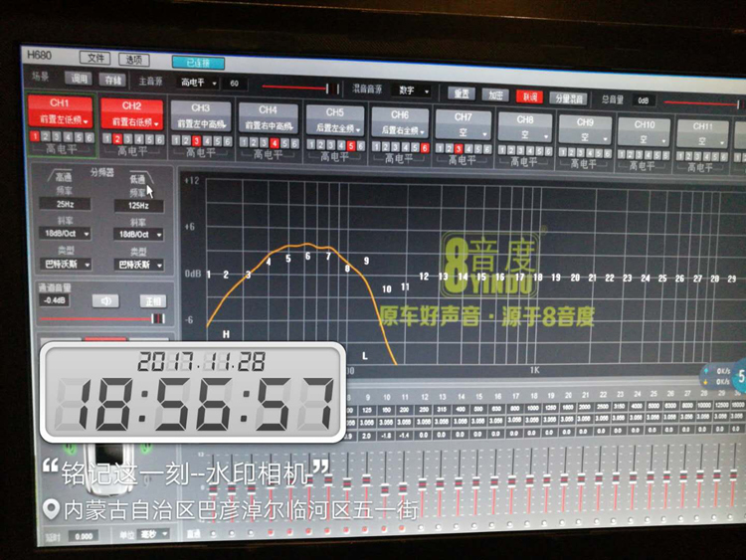
Task: Open CH7 空 name dropdown
Action: (463, 132)
